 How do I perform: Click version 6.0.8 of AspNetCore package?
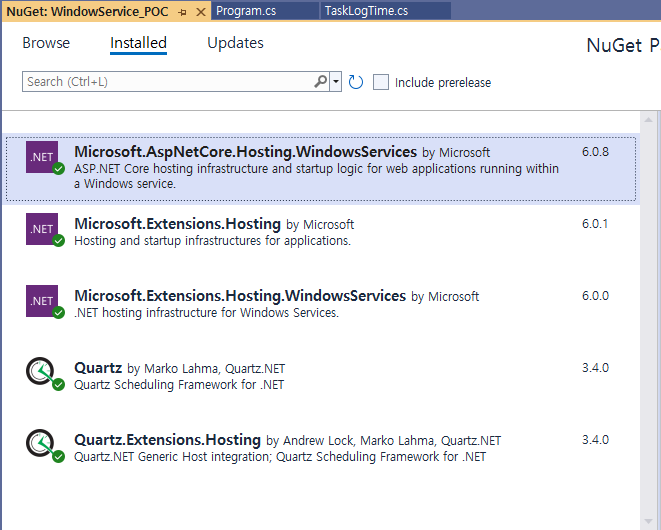tap(595, 152)
